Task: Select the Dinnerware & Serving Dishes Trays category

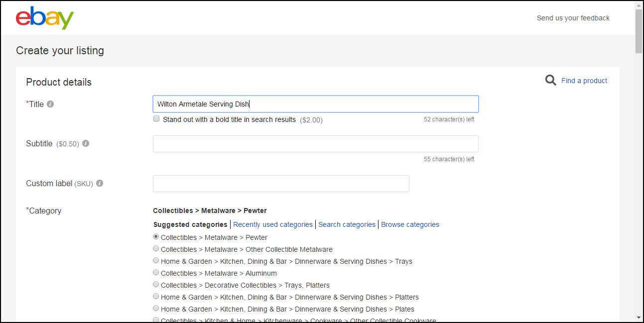Action: 156,260
